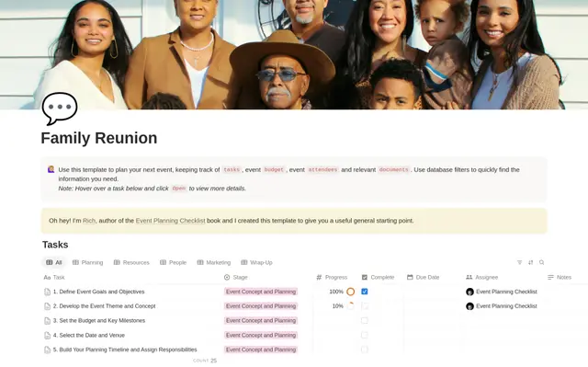The height and width of the screenshot is (367, 588).
Task: Click assignee avatar in Define Event Goals row
Action: [469, 292]
